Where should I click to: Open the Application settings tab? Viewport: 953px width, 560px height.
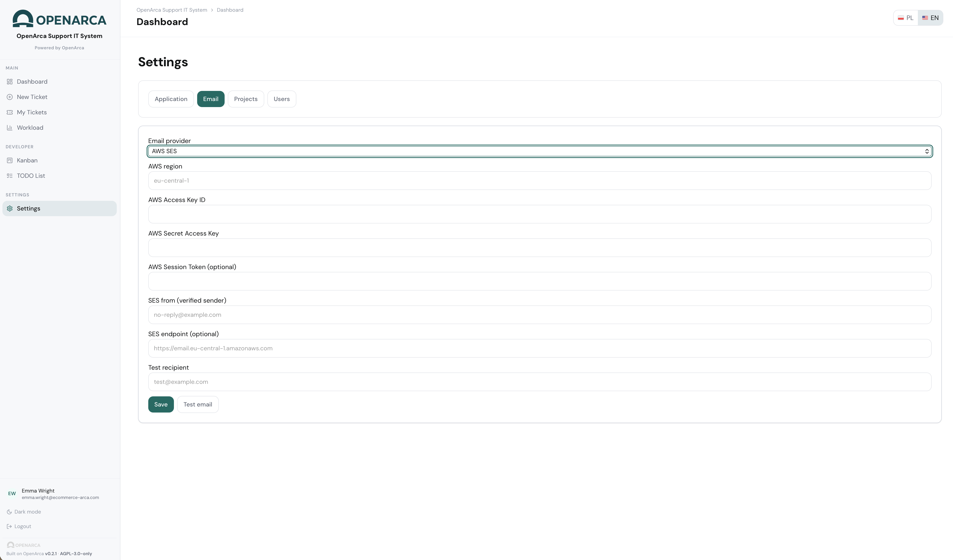pyautogui.click(x=171, y=99)
